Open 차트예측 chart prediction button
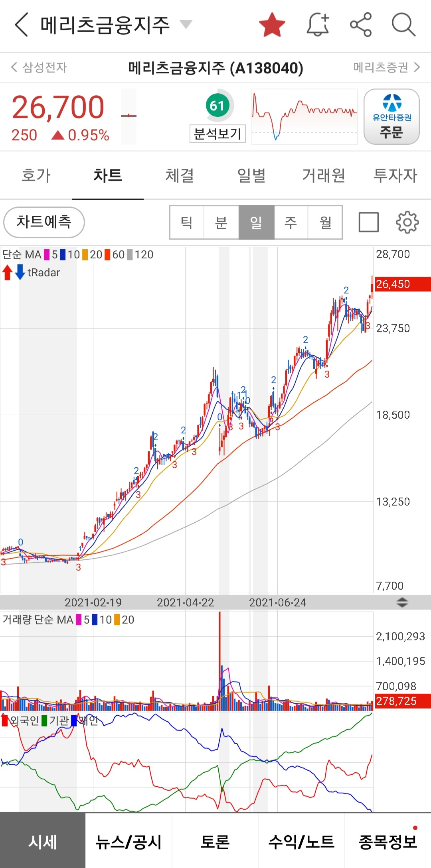The width and height of the screenshot is (431, 868). [44, 222]
